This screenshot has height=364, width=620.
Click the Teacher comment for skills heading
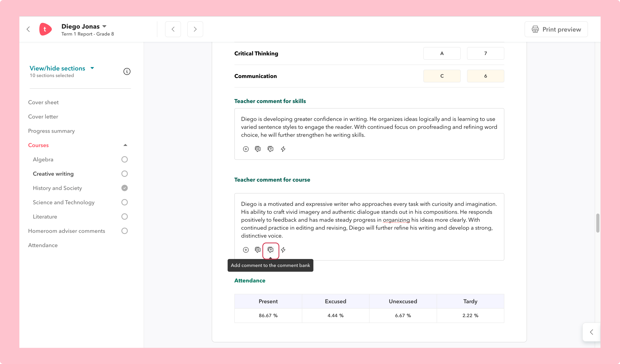pos(270,101)
